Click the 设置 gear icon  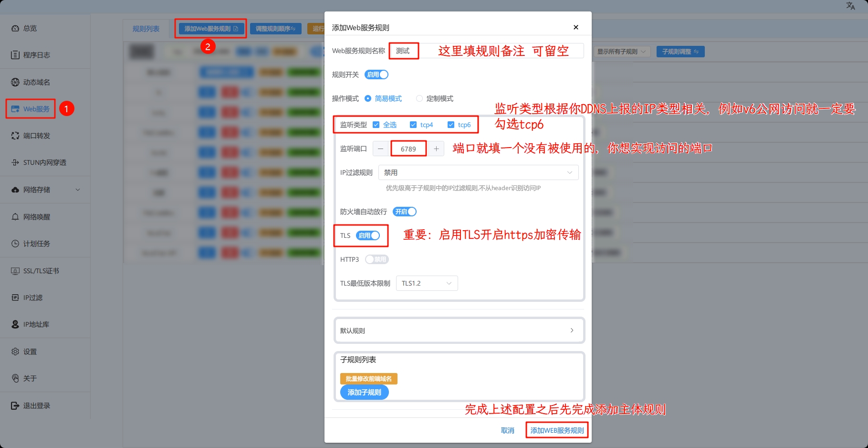tap(15, 352)
